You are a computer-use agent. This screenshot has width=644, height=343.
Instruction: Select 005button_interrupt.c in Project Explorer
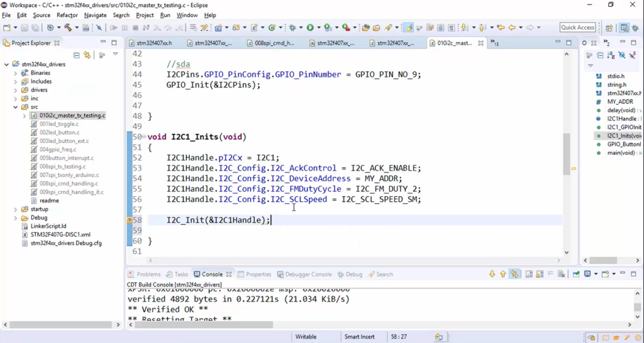coord(67,158)
